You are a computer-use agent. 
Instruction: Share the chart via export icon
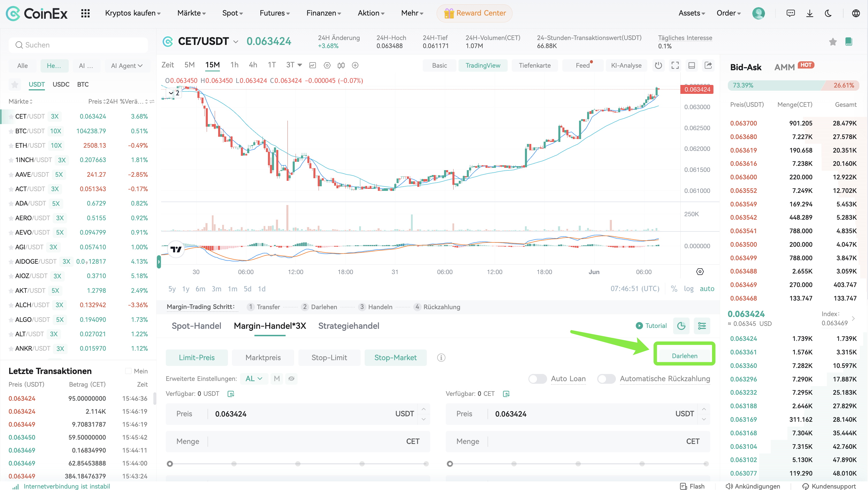[708, 65]
